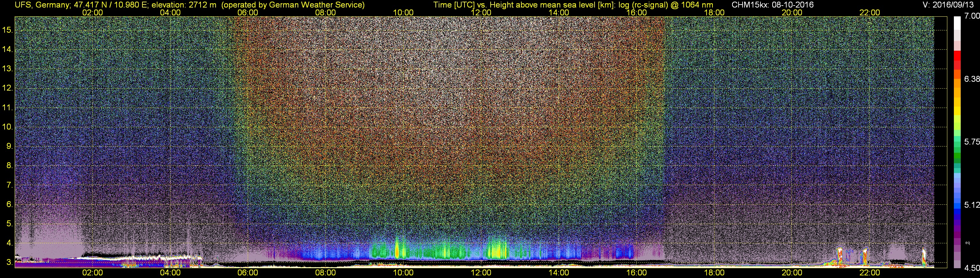Click the color scale value "7.00"

point(972,16)
